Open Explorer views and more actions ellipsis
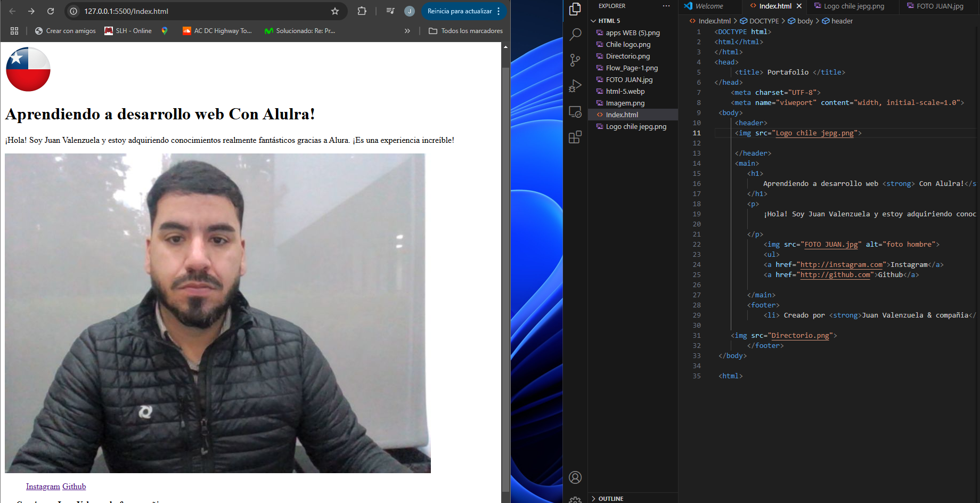Image resolution: width=980 pixels, height=503 pixels. click(666, 6)
